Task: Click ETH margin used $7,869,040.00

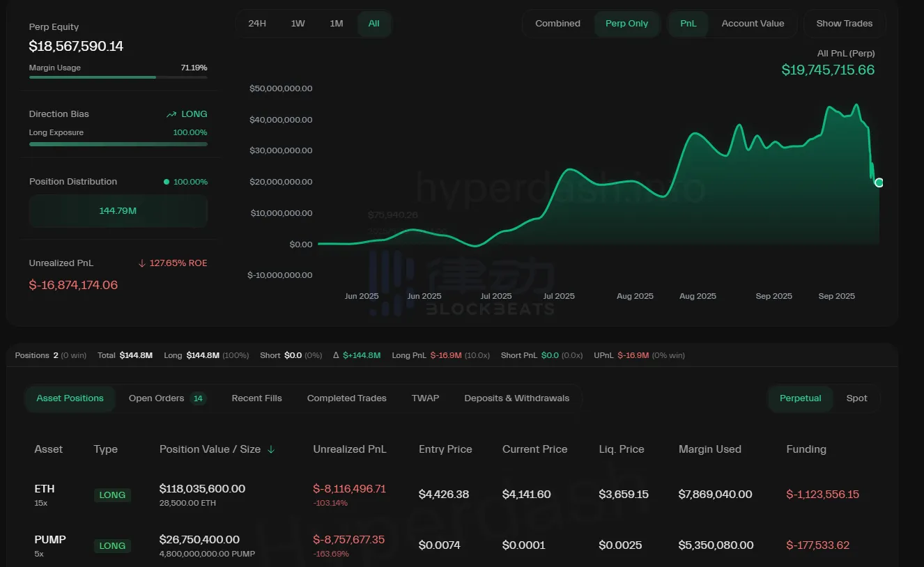Action: [715, 495]
